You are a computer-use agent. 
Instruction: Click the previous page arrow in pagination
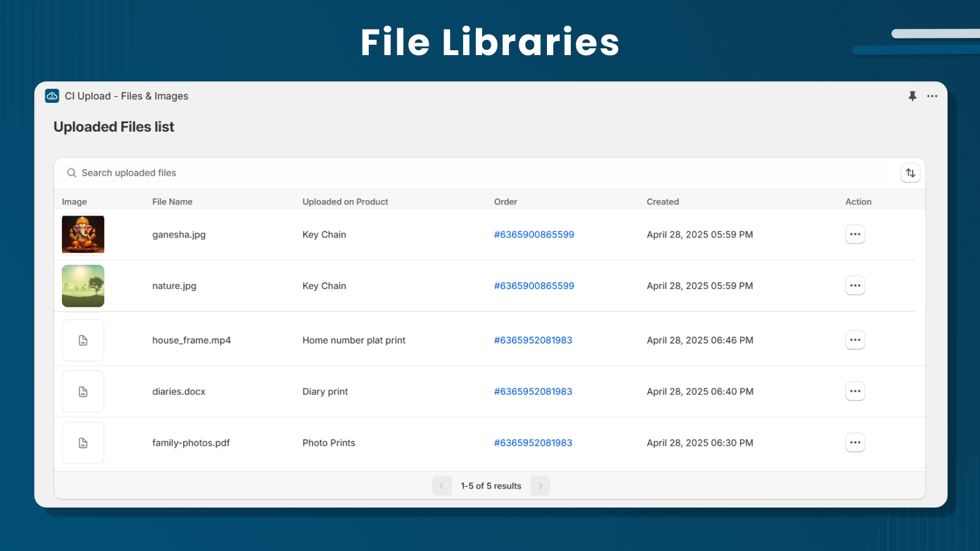(x=442, y=485)
